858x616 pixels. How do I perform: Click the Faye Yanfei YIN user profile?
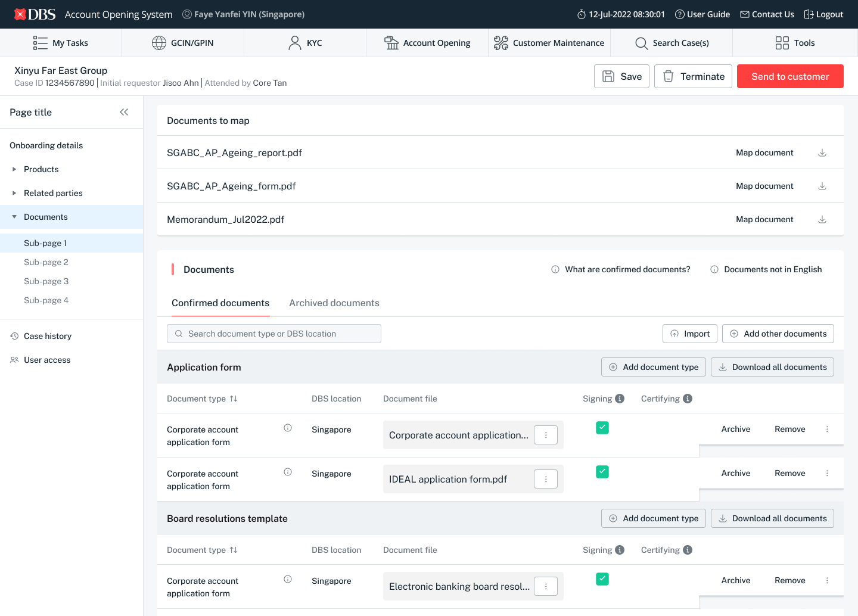coord(243,14)
